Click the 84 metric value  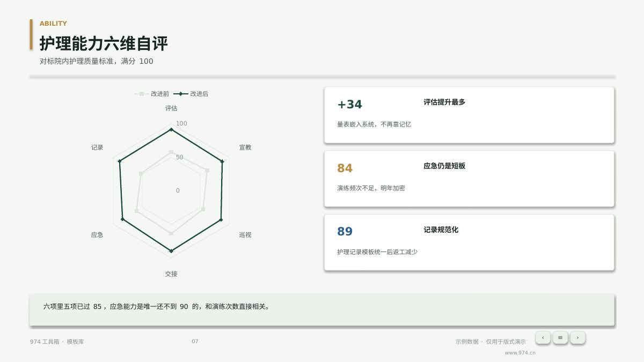click(x=345, y=168)
